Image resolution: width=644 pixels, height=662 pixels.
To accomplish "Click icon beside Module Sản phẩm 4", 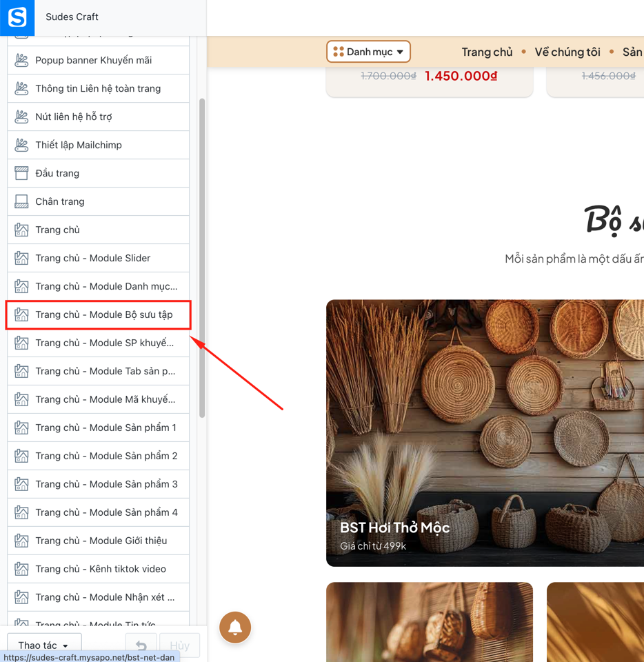I will tap(21, 513).
